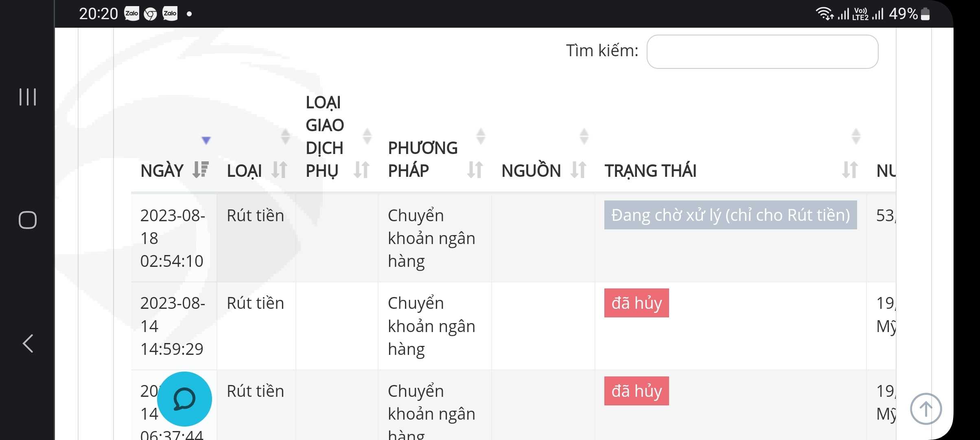Open the battery status indicator
Image resolution: width=980 pixels, height=440 pixels.
coord(925,14)
